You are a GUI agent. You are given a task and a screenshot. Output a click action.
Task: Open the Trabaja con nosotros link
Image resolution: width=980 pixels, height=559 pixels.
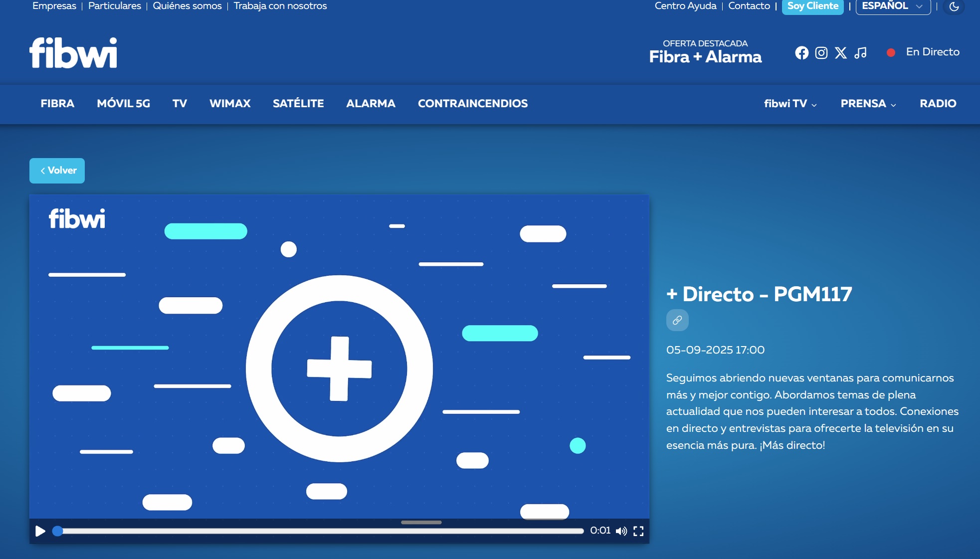click(x=280, y=6)
